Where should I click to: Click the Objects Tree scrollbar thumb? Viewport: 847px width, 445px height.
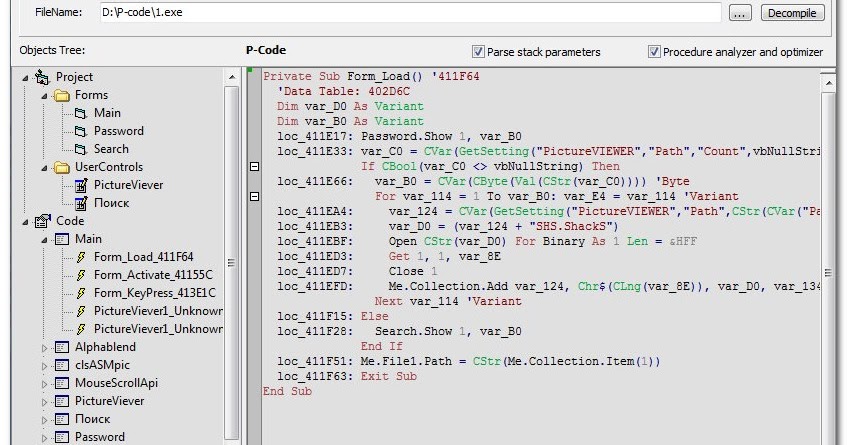click(232, 263)
